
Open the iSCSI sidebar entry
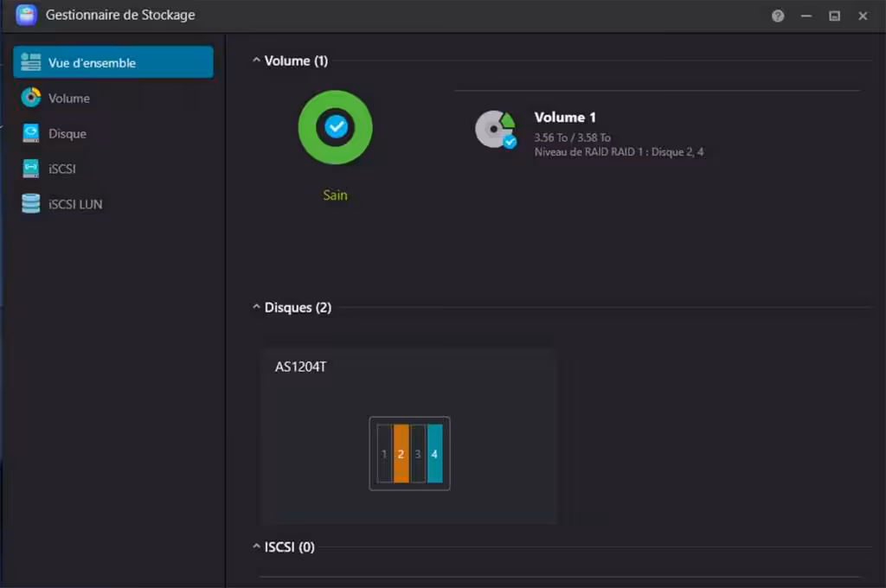coord(113,169)
